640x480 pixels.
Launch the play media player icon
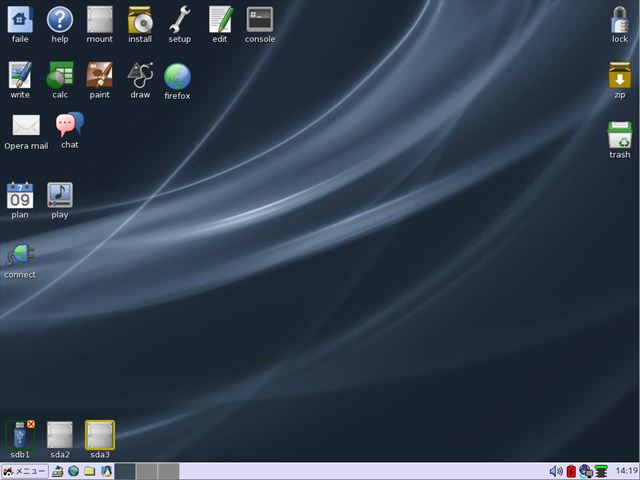pyautogui.click(x=60, y=195)
